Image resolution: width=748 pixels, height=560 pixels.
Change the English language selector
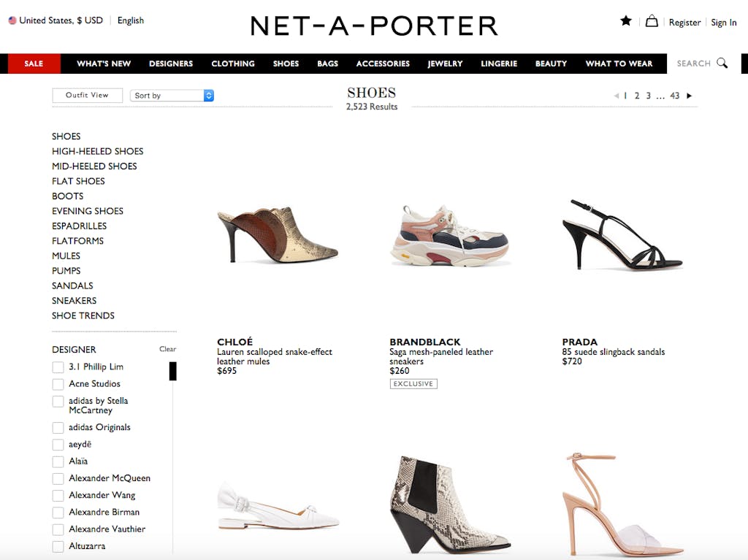click(131, 20)
